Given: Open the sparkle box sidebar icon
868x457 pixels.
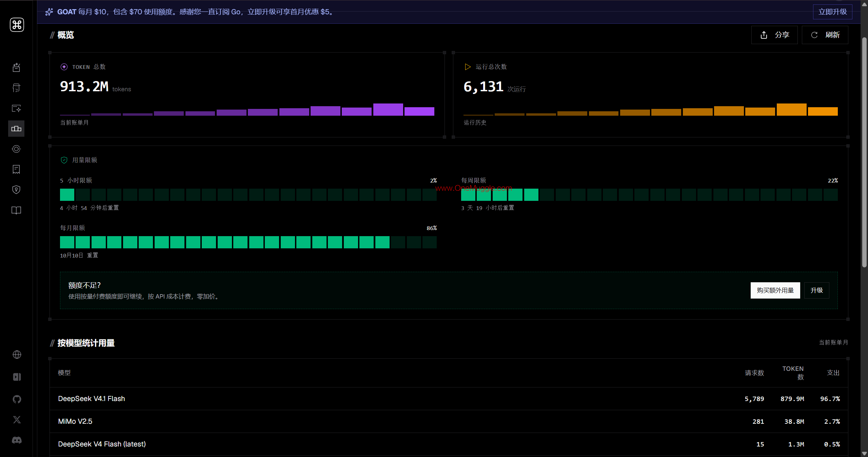Looking at the screenshot, I should pyautogui.click(x=16, y=68).
